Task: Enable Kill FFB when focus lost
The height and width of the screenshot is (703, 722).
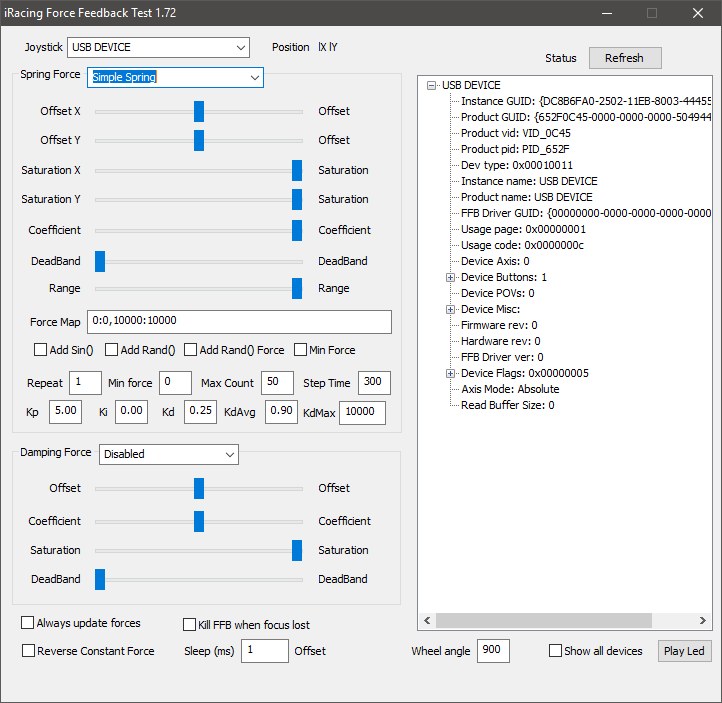Action: [x=190, y=625]
